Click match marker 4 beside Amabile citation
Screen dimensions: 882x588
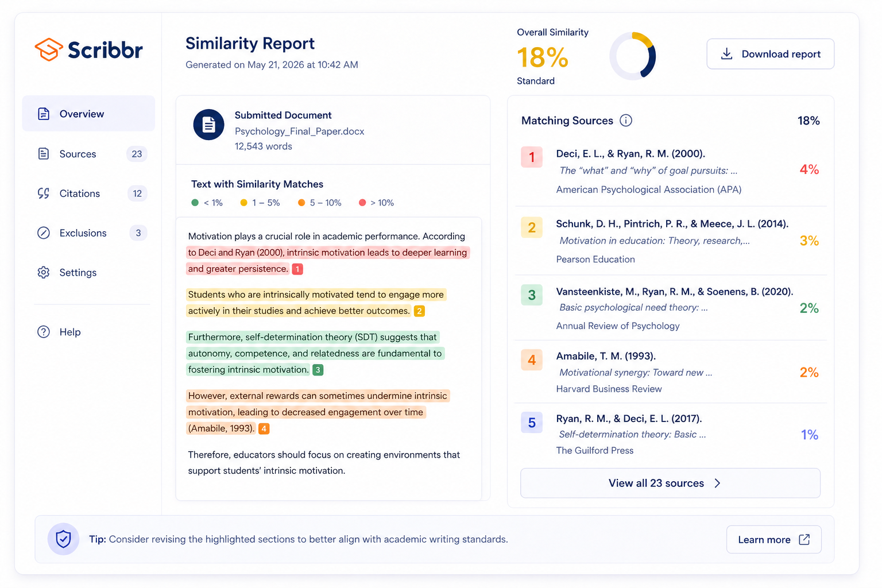click(x=264, y=428)
